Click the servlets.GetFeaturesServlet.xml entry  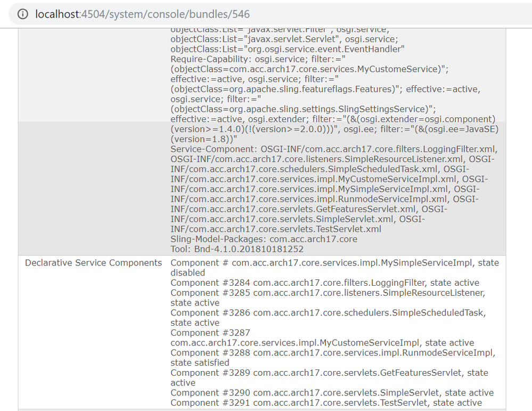click(x=293, y=209)
